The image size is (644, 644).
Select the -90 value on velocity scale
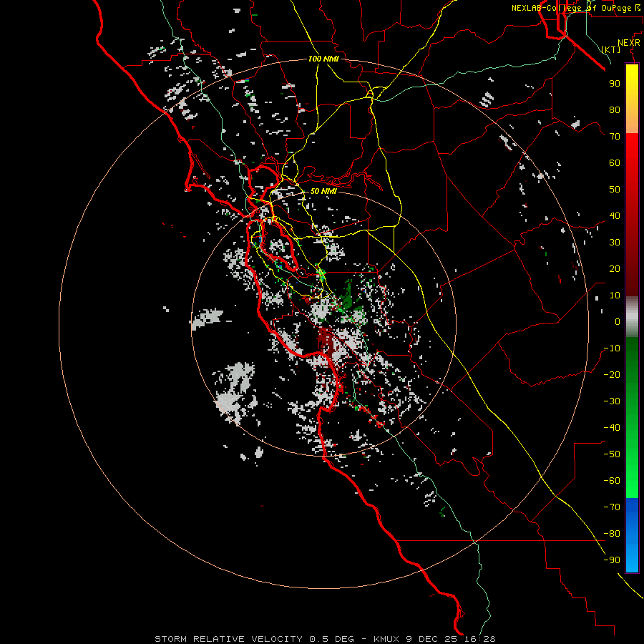(612, 560)
